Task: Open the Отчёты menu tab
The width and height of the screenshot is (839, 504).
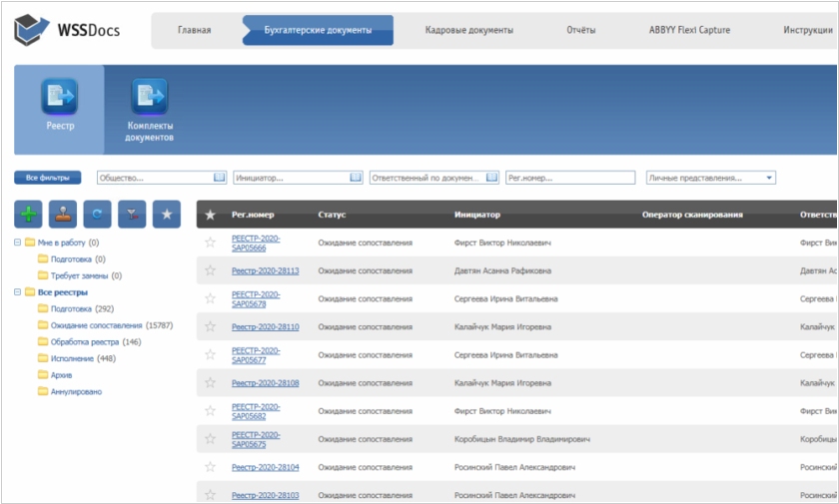Action: click(x=580, y=30)
